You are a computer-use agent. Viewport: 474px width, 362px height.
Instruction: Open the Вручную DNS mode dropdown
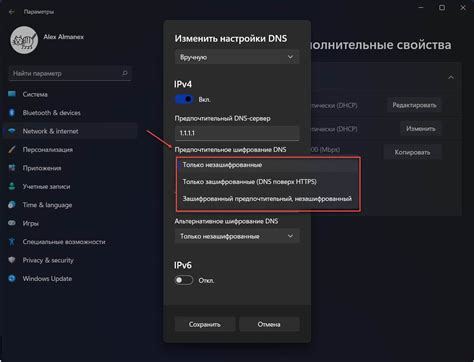[237, 57]
